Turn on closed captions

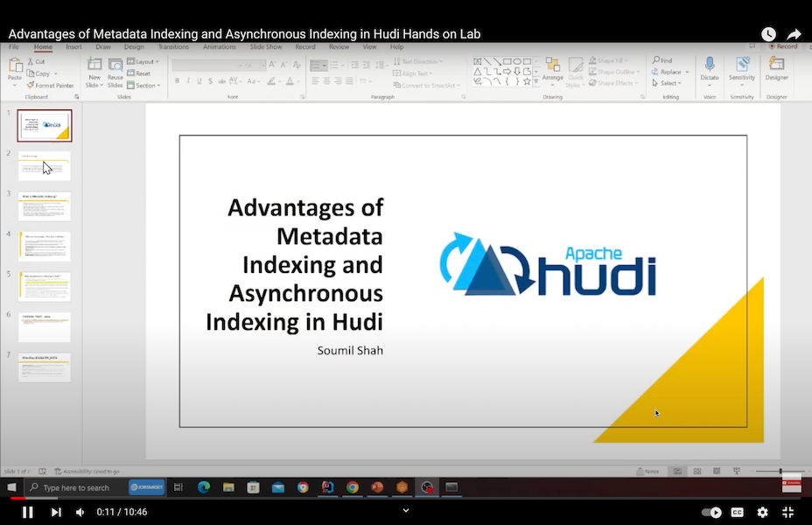click(738, 512)
